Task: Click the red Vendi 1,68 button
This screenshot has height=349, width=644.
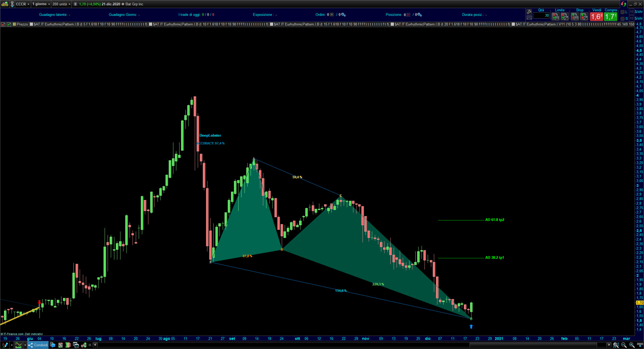Action: (597, 16)
